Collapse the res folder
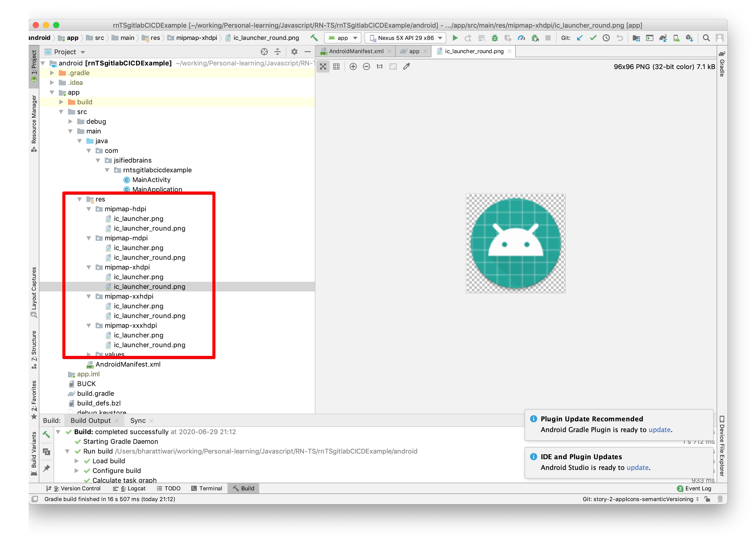 coord(79,199)
